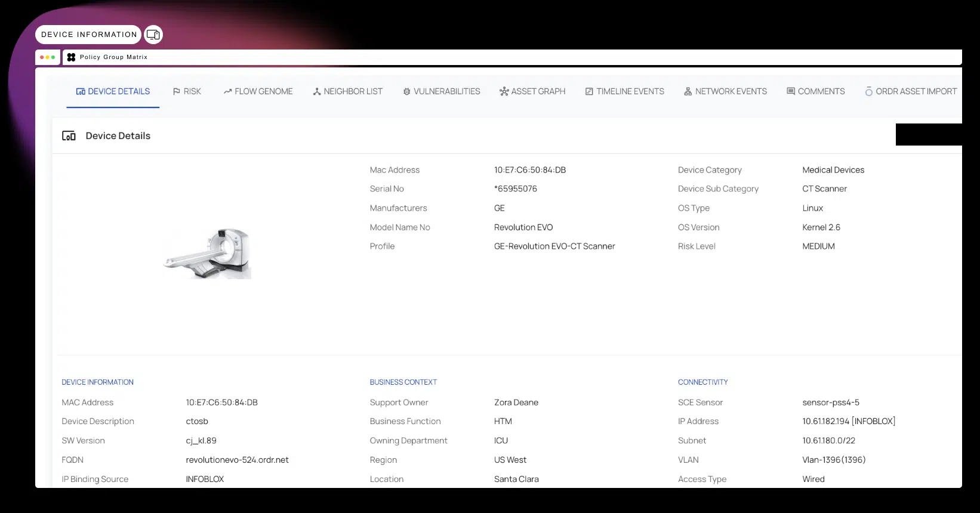Open the ORDR Asset Import tab
Viewport: 980px width, 513px height.
click(x=911, y=91)
